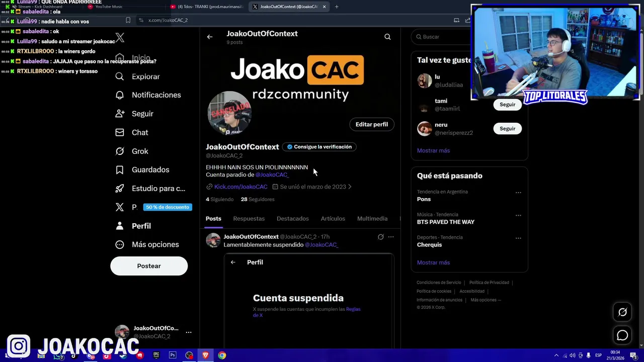The height and width of the screenshot is (362, 644).
Task: Switch to the Respuestas tab
Action: coord(249,219)
